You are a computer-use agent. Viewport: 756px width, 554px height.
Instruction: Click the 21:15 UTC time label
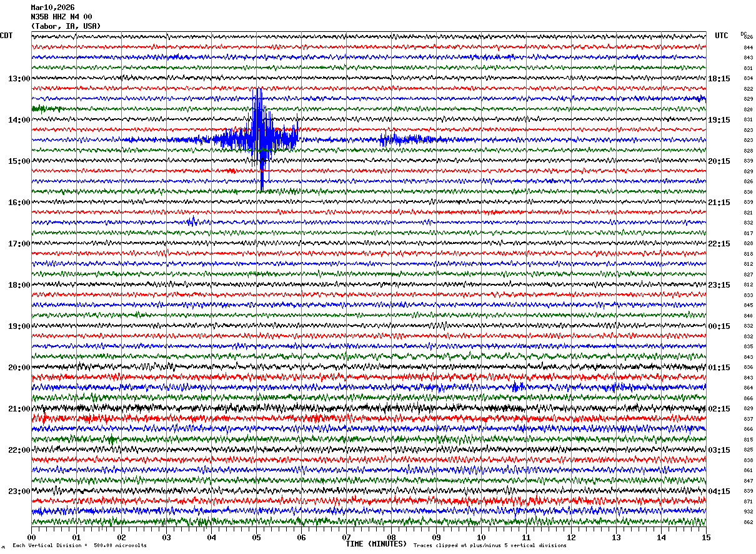pos(719,203)
